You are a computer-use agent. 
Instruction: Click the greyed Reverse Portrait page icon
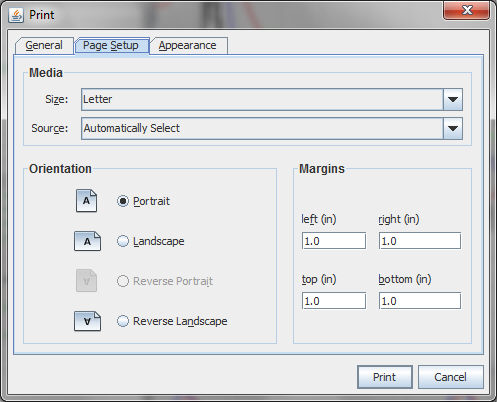(86, 281)
